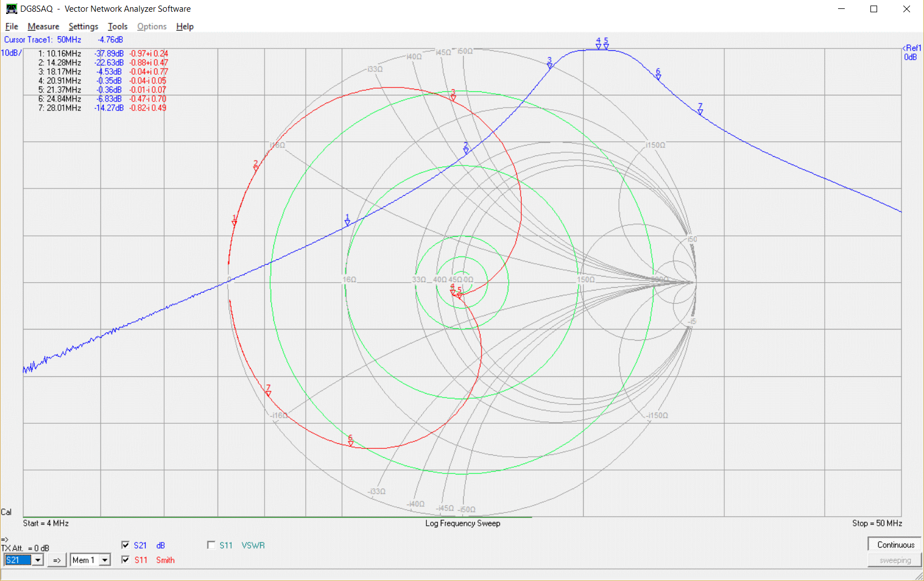Open the Measure menu
This screenshot has height=581, width=924.
point(44,26)
